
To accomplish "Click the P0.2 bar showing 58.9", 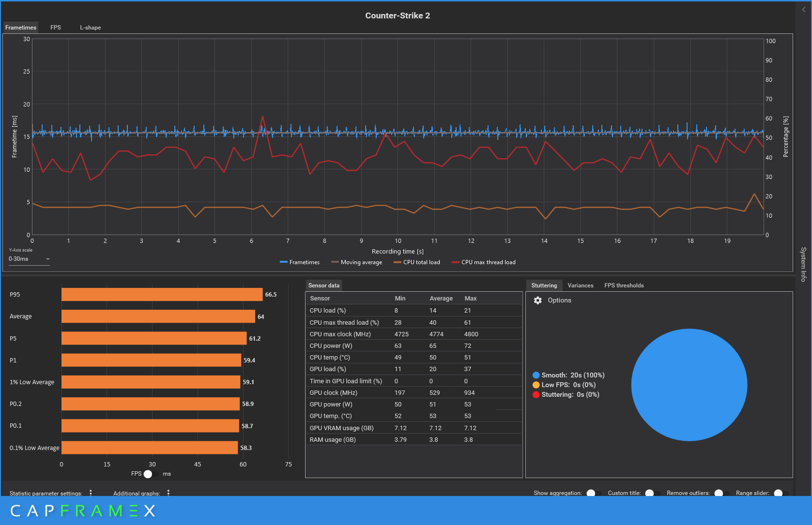I will 151,404.
